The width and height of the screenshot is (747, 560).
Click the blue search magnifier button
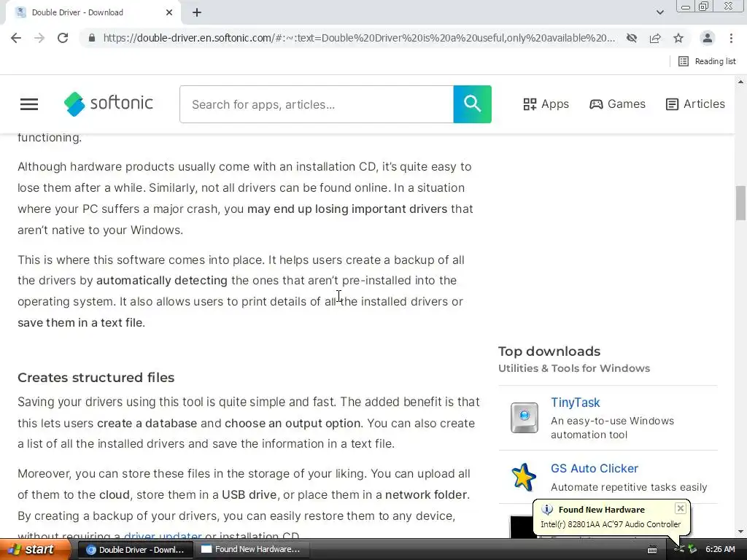472,104
